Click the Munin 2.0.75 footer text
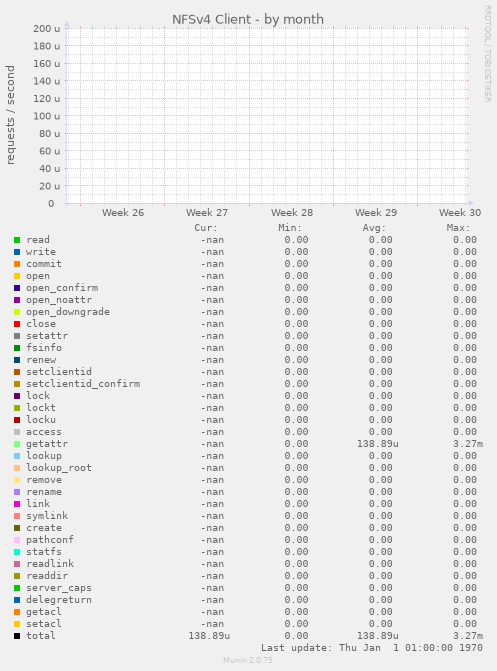Image resolution: width=497 pixels, height=671 pixels. [248, 660]
